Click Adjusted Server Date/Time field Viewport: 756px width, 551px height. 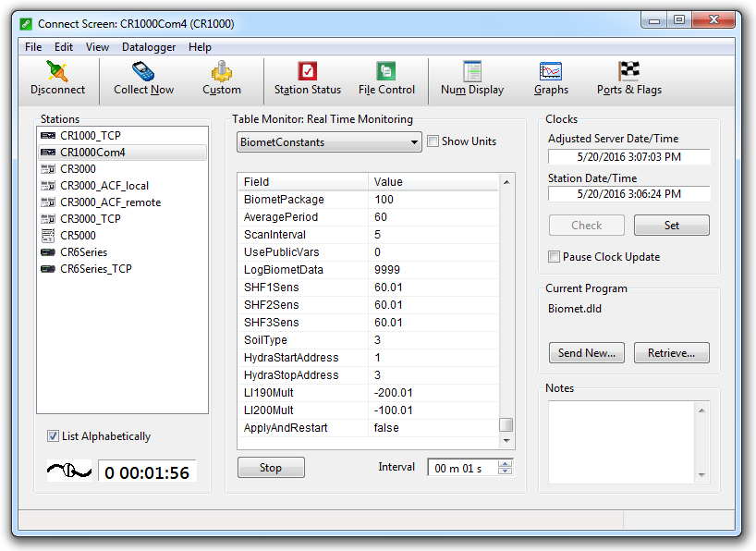pos(628,157)
